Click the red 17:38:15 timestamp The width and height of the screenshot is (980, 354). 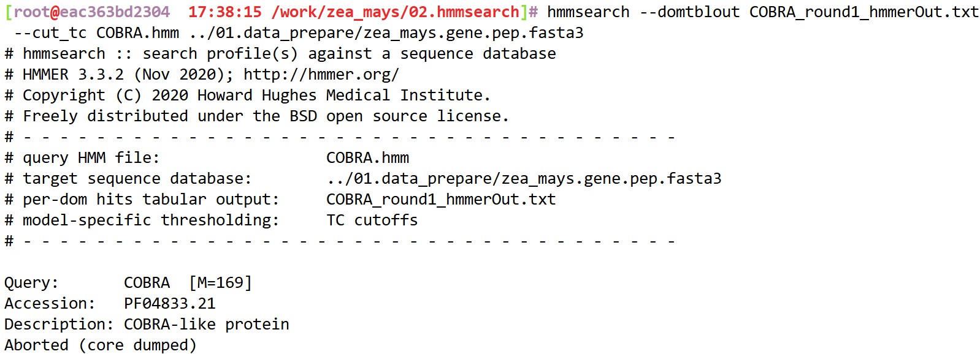225,12
